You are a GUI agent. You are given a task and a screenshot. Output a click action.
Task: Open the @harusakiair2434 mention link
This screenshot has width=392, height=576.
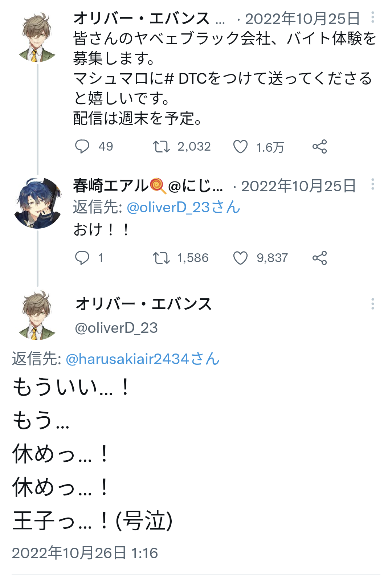(x=143, y=359)
